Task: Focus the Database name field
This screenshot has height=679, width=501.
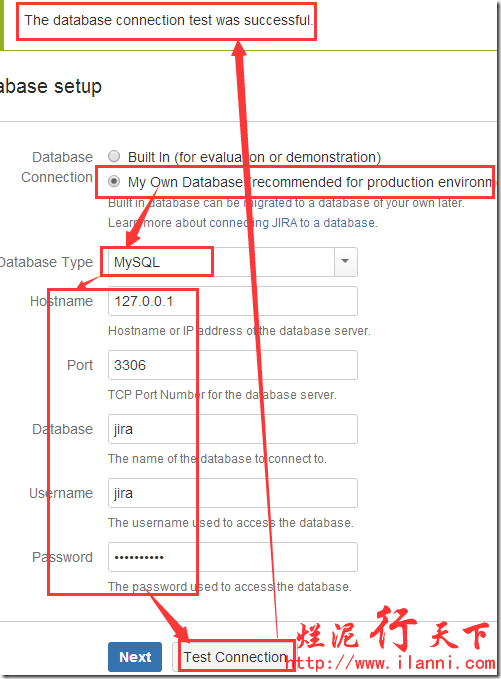Action: [x=233, y=429]
